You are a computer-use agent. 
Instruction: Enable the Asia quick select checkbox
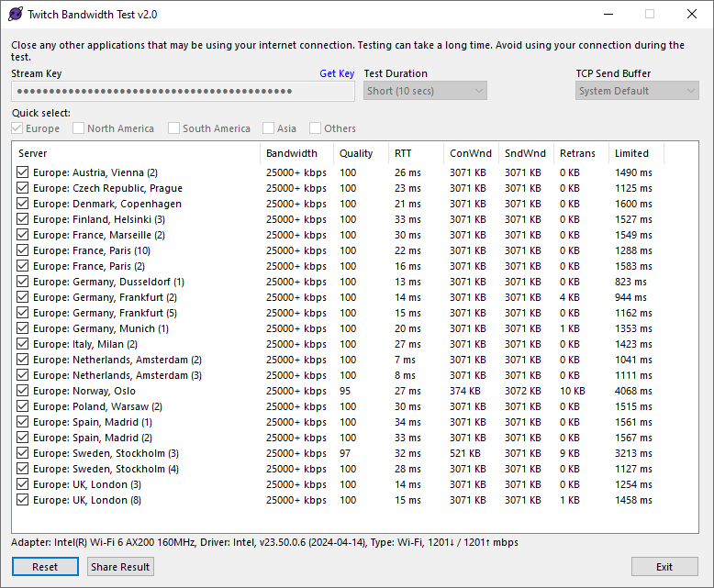(x=268, y=128)
